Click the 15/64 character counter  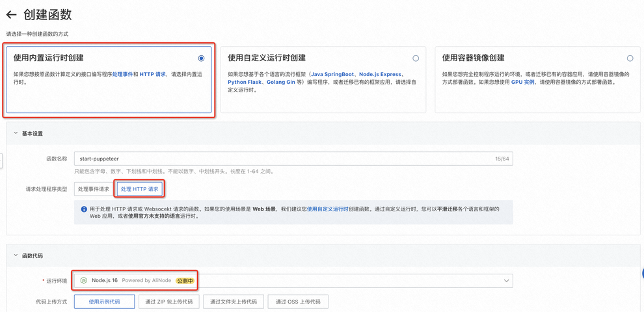502,159
